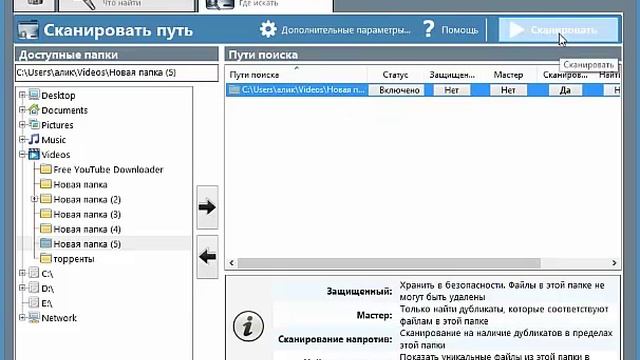
Task: Expand the Documents tree node
Action: click(22, 110)
